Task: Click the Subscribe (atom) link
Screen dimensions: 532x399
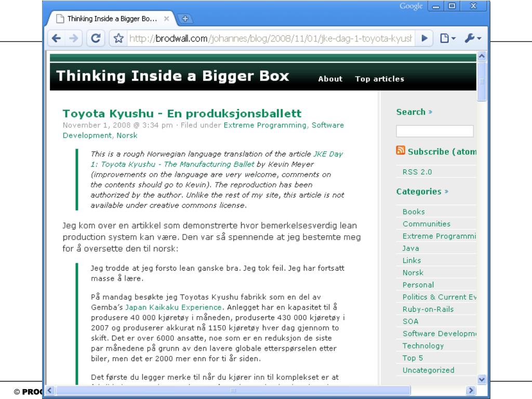Action: 442,152
